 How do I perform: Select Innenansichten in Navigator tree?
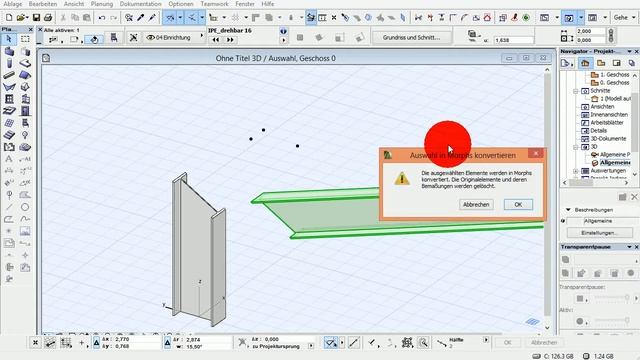tap(609, 115)
